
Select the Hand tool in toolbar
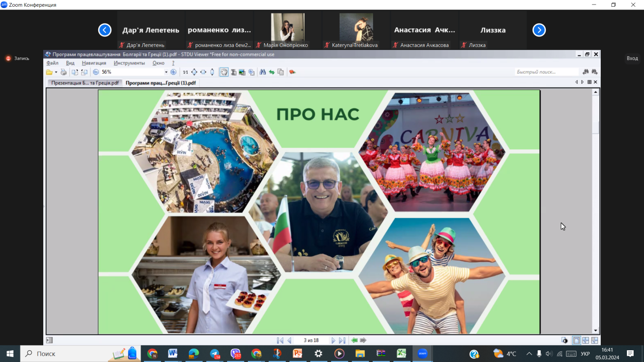(224, 72)
